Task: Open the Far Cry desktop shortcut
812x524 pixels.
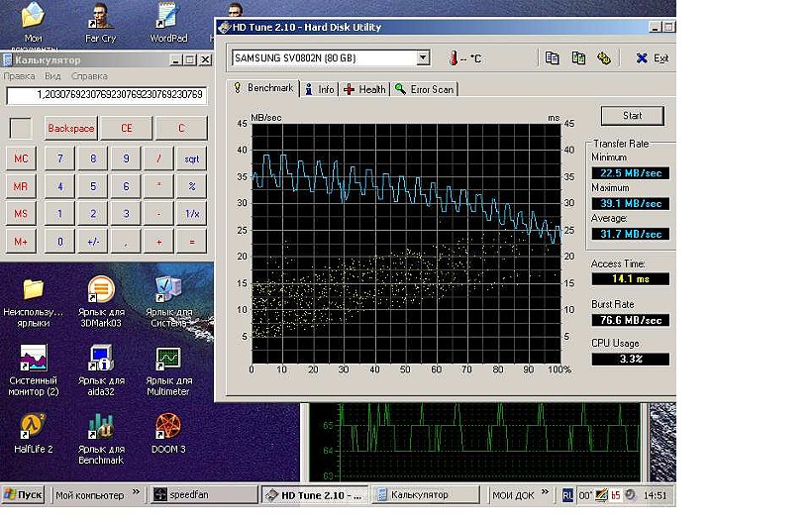Action: [100, 17]
